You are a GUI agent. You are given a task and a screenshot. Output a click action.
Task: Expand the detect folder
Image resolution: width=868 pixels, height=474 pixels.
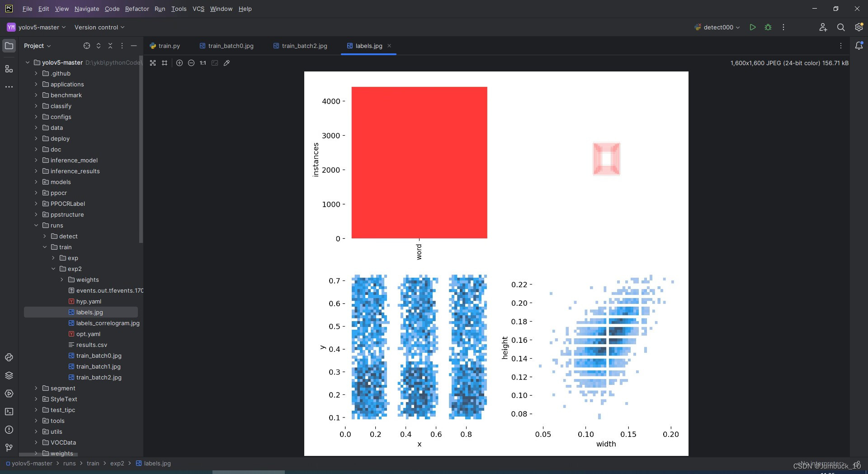(x=45, y=236)
